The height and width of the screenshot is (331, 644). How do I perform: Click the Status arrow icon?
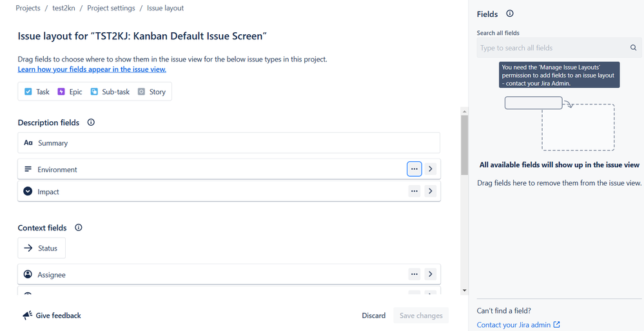(28, 248)
